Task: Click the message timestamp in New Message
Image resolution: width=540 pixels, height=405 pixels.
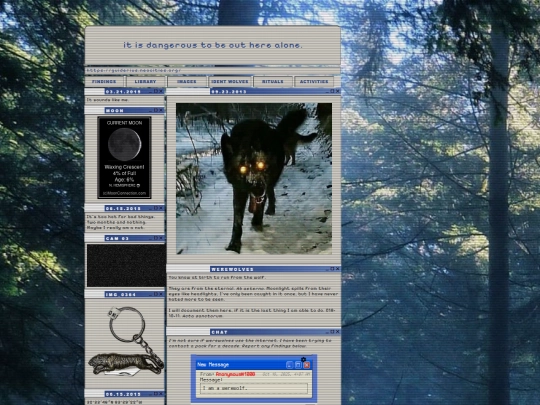Action: coord(286,374)
